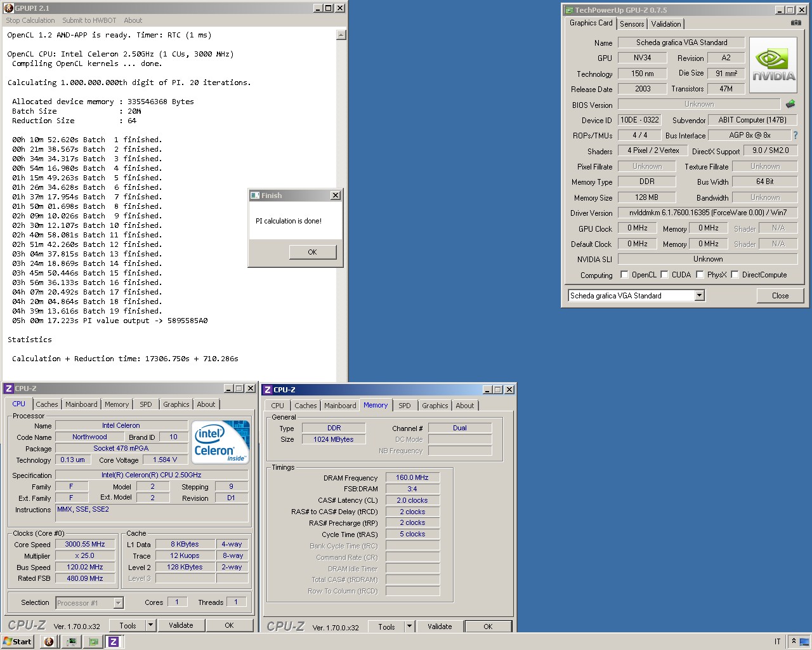Viewport: 812px width, 650px height.
Task: Click the GPU-Z Close button
Action: [780, 296]
